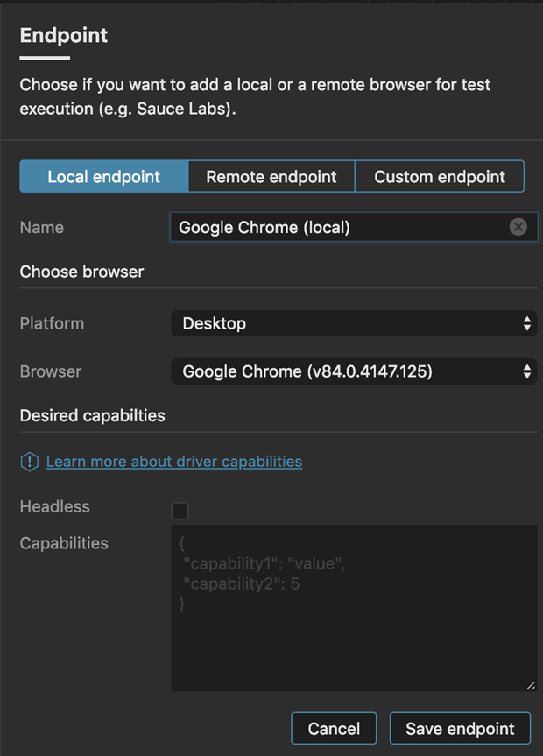
Task: Click the Desired capabilties section heading
Action: [x=92, y=415]
